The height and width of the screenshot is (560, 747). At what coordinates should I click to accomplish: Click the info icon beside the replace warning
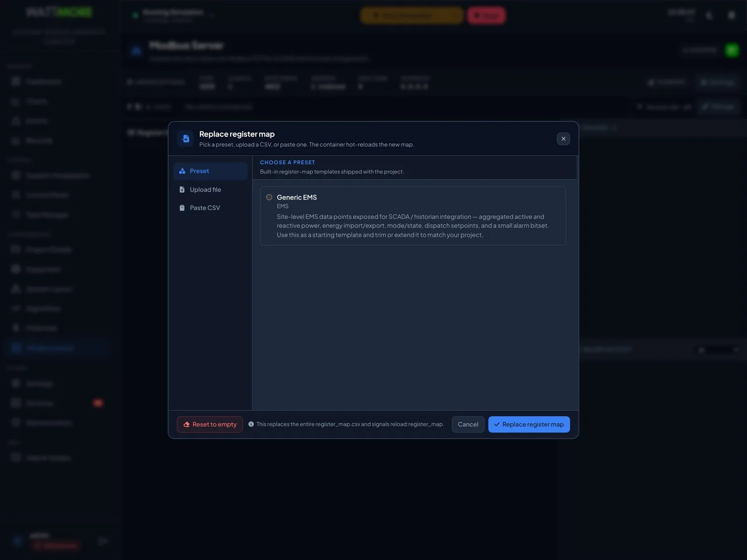(251, 424)
